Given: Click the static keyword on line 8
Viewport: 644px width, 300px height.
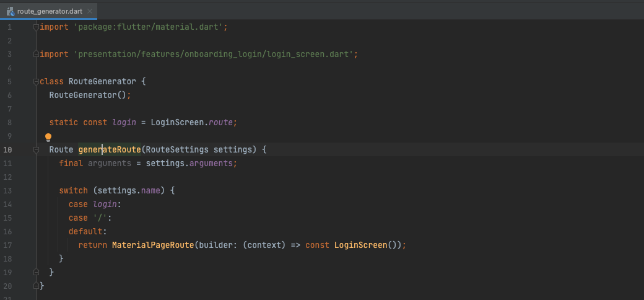Looking at the screenshot, I should [x=64, y=123].
